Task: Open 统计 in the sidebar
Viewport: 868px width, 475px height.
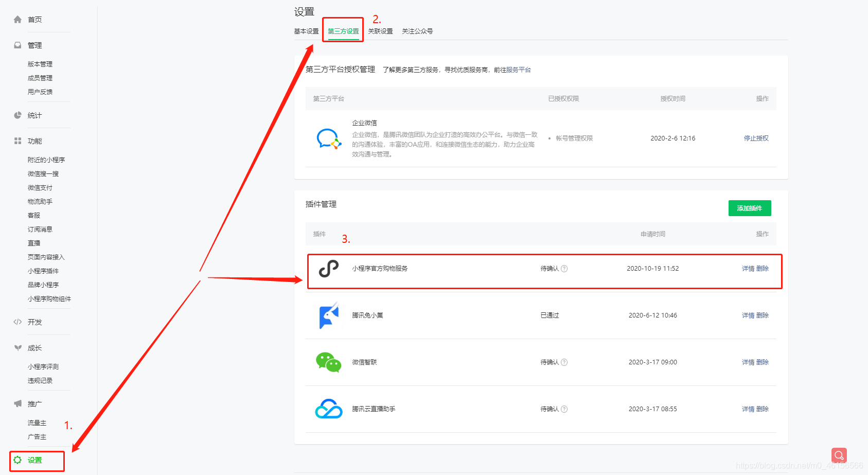Action: (x=35, y=115)
